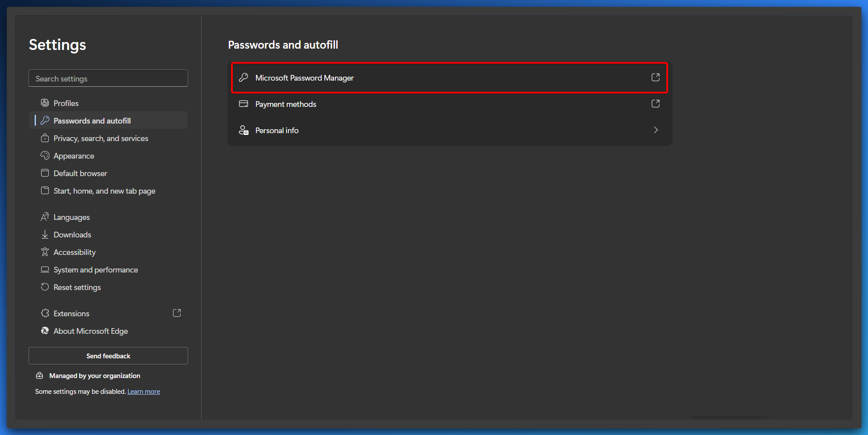This screenshot has height=435, width=868.
Task: Navigate to Languages settings
Action: (x=71, y=217)
